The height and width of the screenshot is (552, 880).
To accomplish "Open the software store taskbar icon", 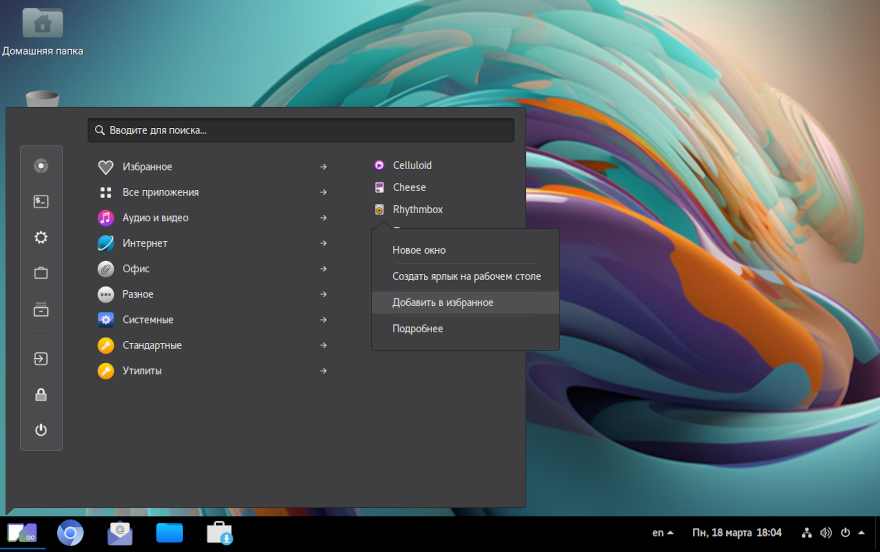I will [220, 533].
